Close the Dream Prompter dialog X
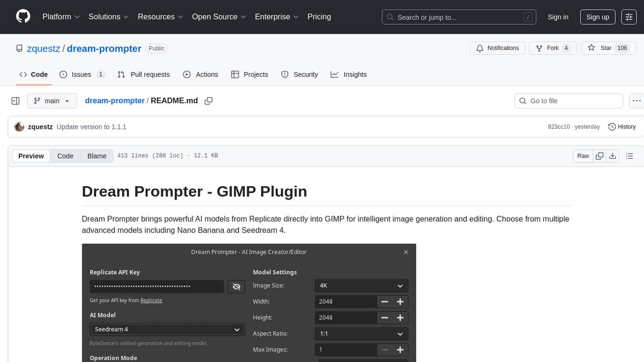 click(406, 252)
